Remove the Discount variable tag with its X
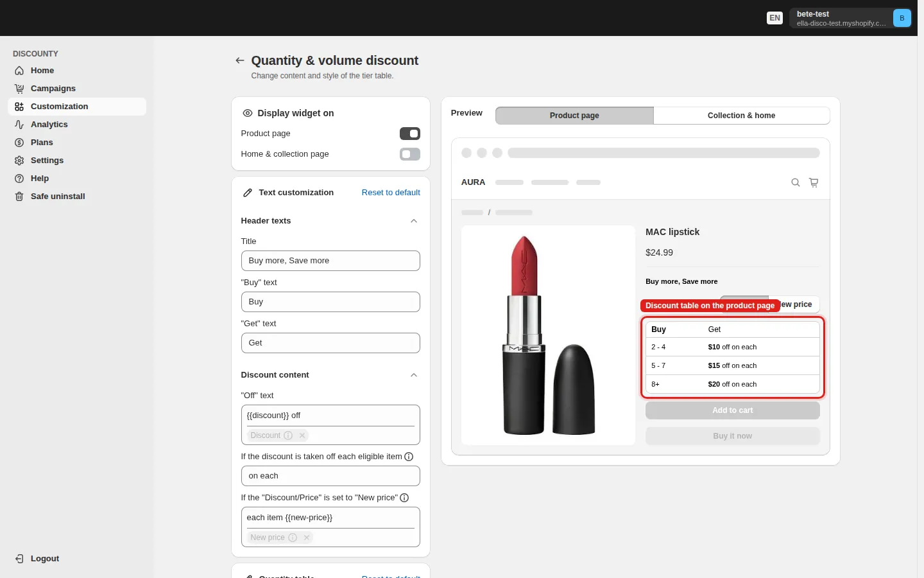 pos(302,435)
